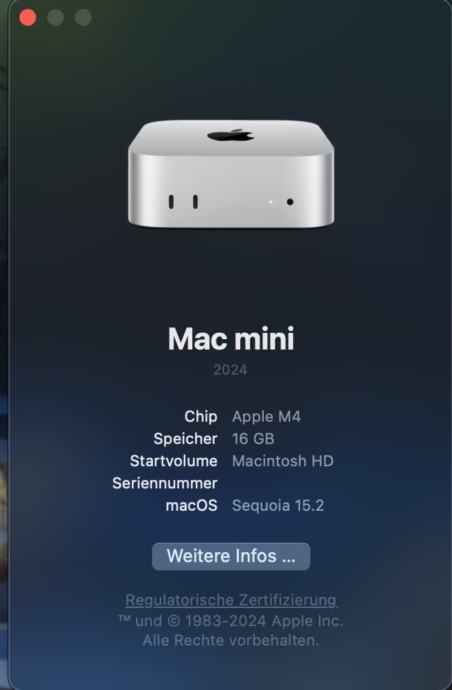Click the Alle Rechte vorbehalten text
This screenshot has width=452, height=690.
click(x=231, y=640)
